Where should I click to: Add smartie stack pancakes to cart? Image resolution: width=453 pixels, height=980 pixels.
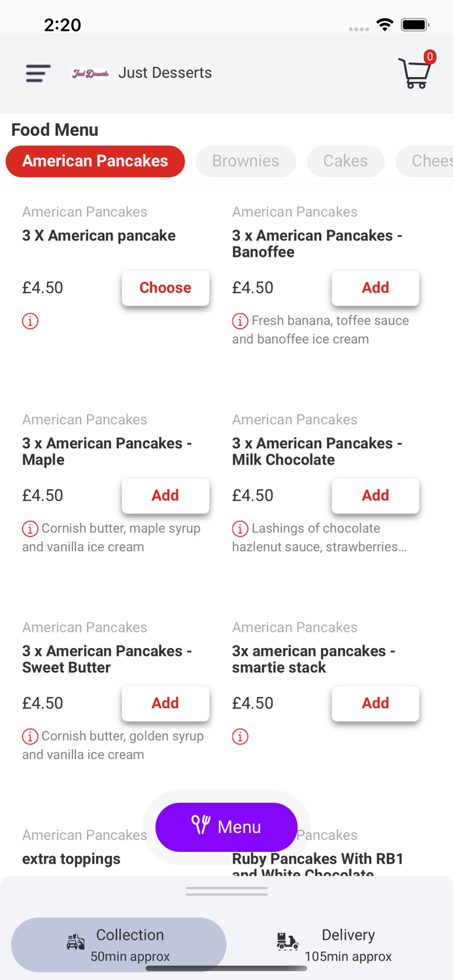pyautogui.click(x=375, y=704)
